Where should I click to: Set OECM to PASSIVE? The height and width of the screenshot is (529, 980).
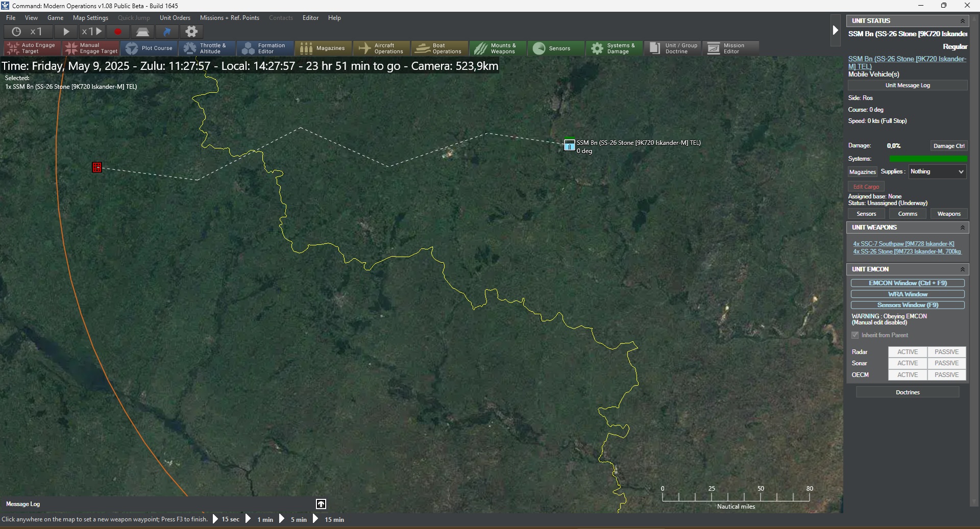946,375
